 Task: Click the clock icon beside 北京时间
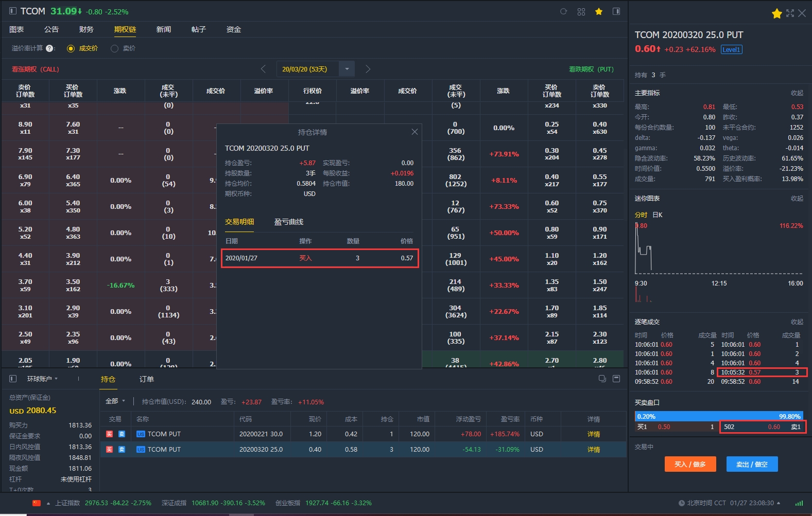(682, 503)
